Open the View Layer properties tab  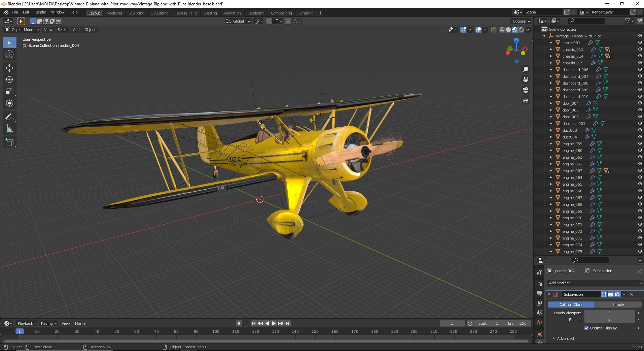(539, 303)
